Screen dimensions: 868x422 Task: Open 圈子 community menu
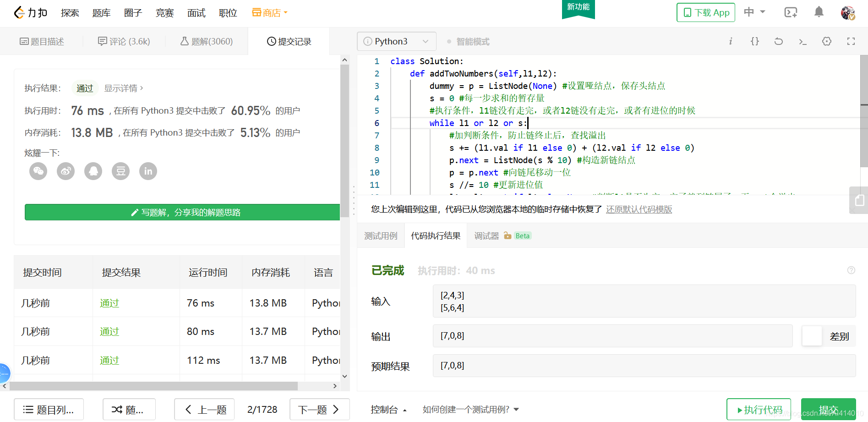(x=133, y=13)
